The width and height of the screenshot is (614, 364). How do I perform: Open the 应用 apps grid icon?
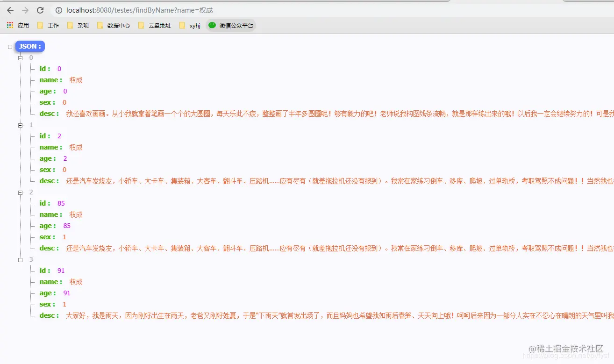9,25
